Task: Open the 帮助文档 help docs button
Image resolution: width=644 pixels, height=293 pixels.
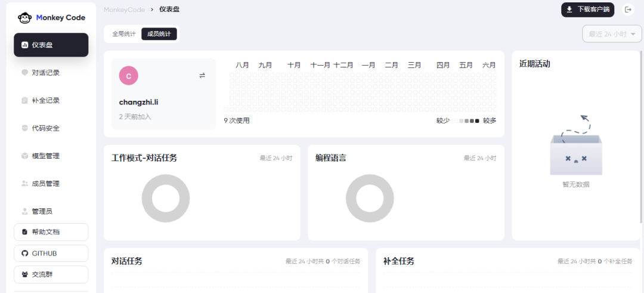Action: 51,232
